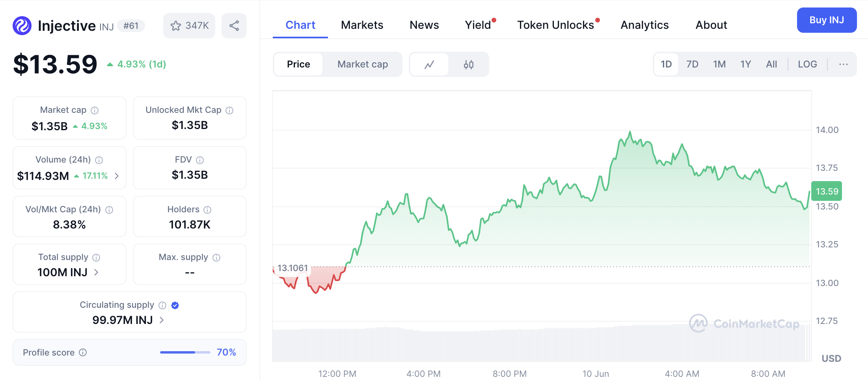The height and width of the screenshot is (380, 868).
Task: Click the $13.59 price heading
Action: [55, 64]
